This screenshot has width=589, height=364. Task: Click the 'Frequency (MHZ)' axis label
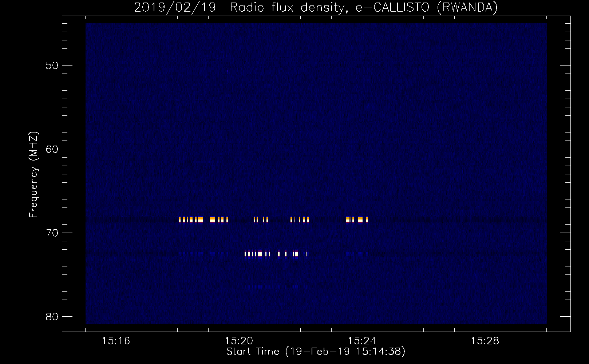pos(33,175)
